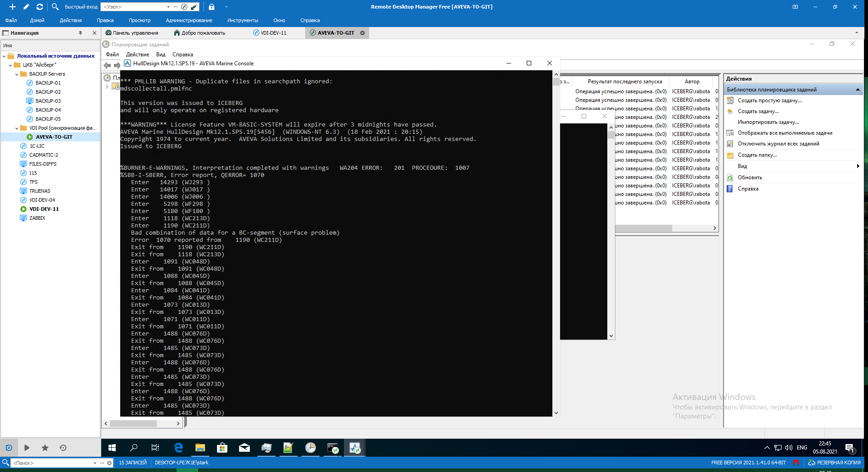Select the ZABBIX entry
The image size is (868, 472).
pos(37,218)
